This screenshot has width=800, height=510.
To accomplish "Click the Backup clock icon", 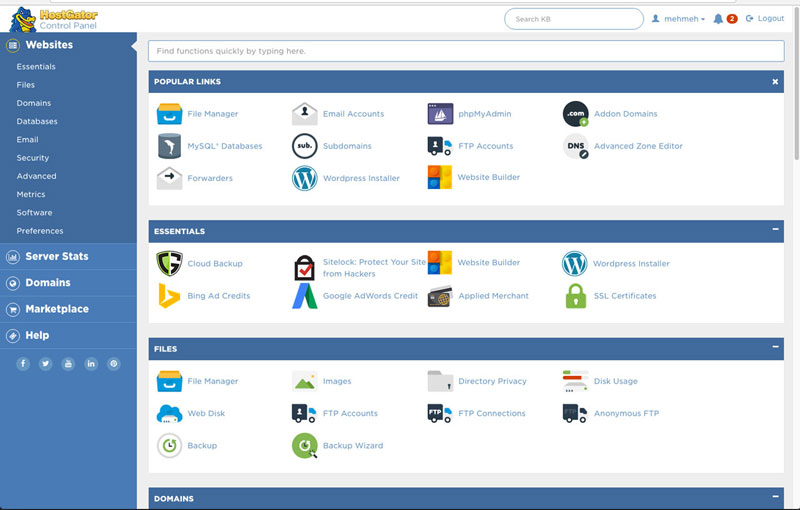I will coord(169,445).
